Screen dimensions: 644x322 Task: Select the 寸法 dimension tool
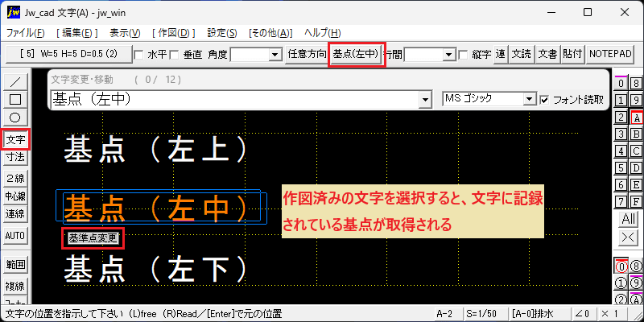(15, 157)
